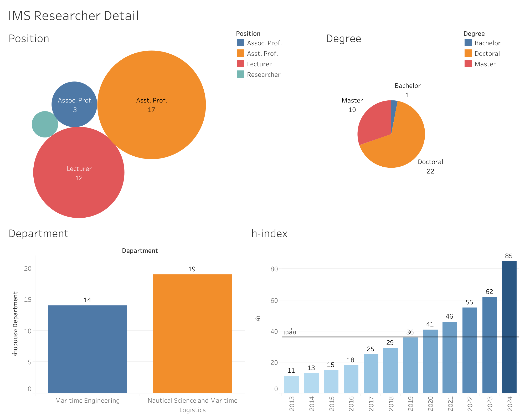525x420 pixels.
Task: Select the Lecturer legend color swatch
Action: (x=240, y=64)
